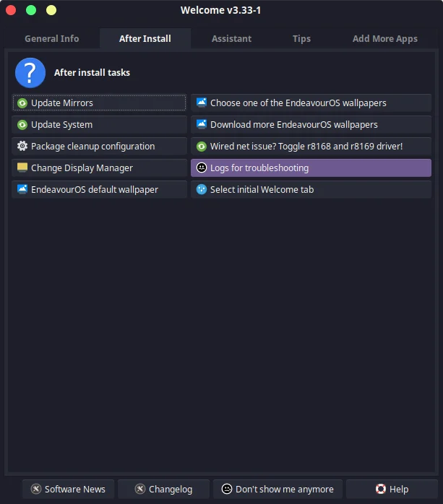The height and width of the screenshot is (504, 443).
Task: Choose one of the EndeavourOS wallpapers
Action: 311,103
